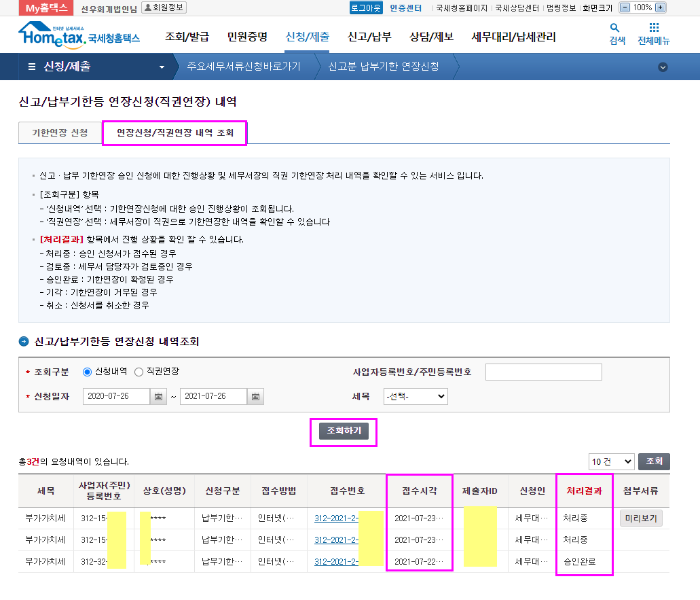Open the 세목 dropdown
The image size is (700, 600).
pos(416,396)
